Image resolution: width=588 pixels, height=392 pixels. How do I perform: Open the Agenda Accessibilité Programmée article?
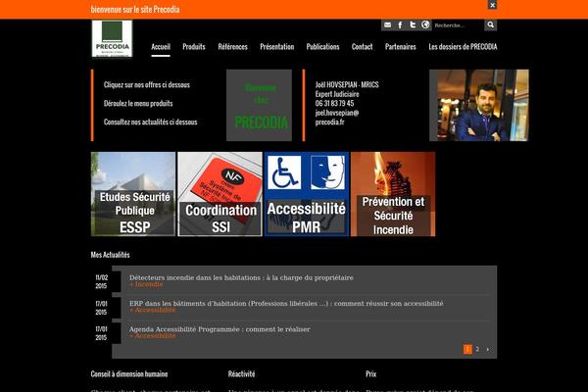[x=220, y=329]
